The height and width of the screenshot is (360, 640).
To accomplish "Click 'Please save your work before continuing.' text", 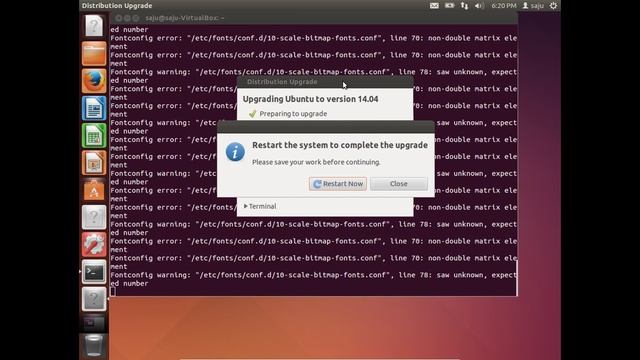I will coord(316,162).
